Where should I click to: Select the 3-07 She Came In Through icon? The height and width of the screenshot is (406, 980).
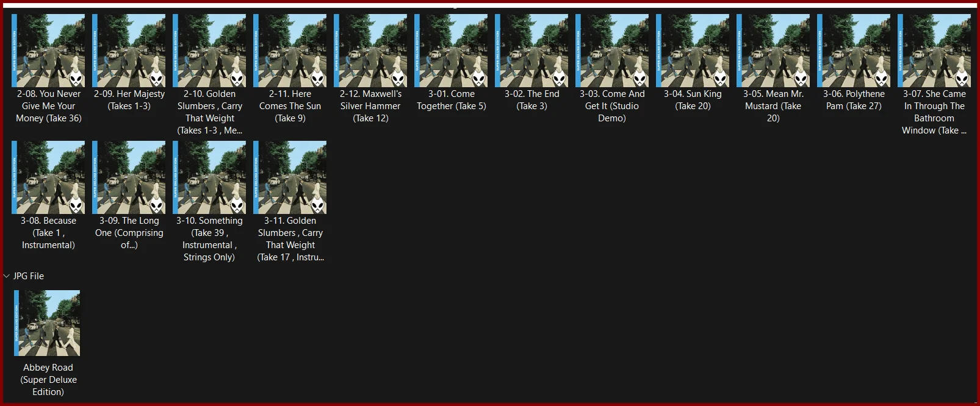934,51
